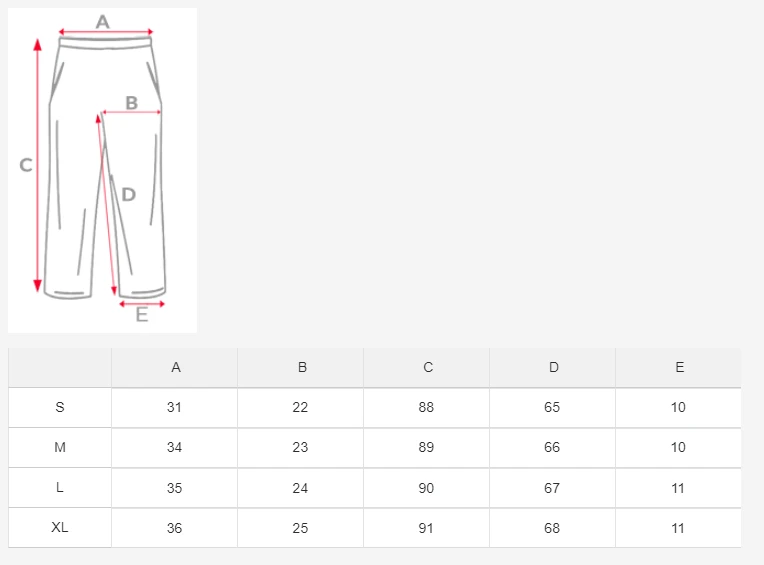Image resolution: width=764 pixels, height=565 pixels.
Task: Click the pants measurement diagram image
Action: coord(102,170)
